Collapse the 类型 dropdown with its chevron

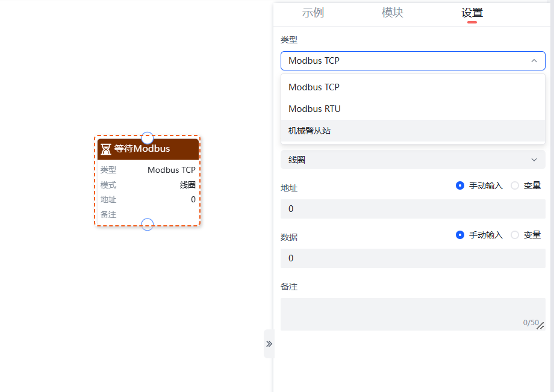click(x=534, y=60)
